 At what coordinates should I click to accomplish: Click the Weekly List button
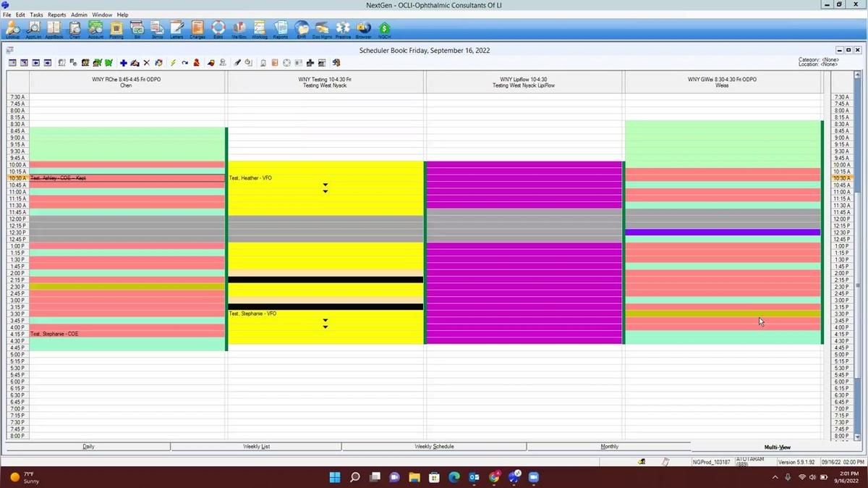(x=256, y=446)
